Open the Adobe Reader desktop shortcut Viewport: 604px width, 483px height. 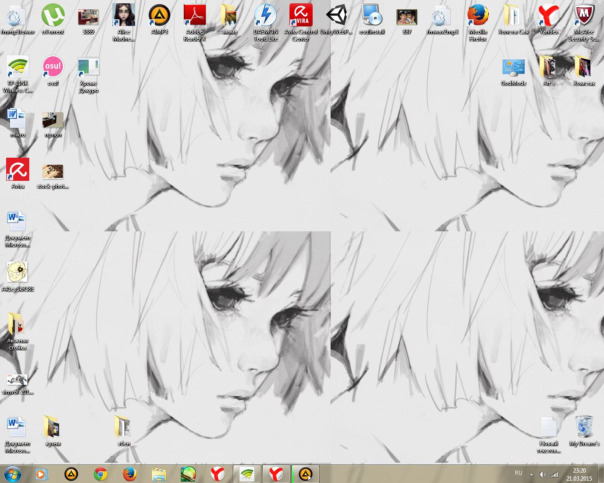(x=193, y=16)
